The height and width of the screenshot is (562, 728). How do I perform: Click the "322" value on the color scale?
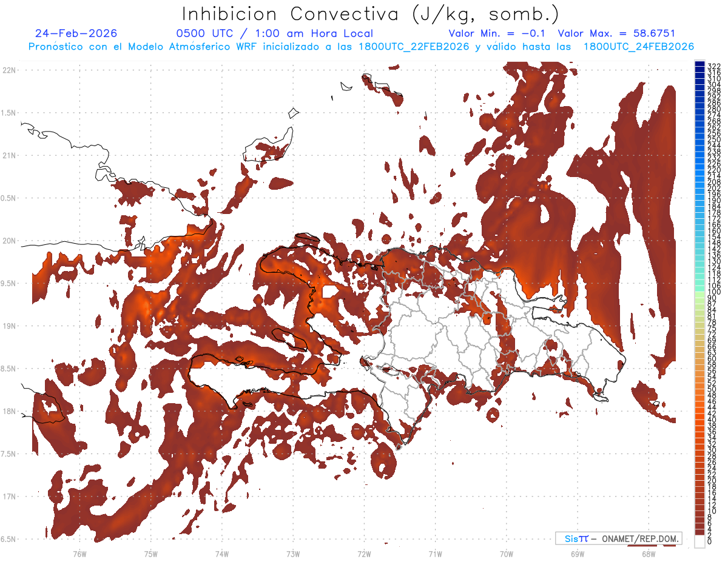tap(714, 66)
